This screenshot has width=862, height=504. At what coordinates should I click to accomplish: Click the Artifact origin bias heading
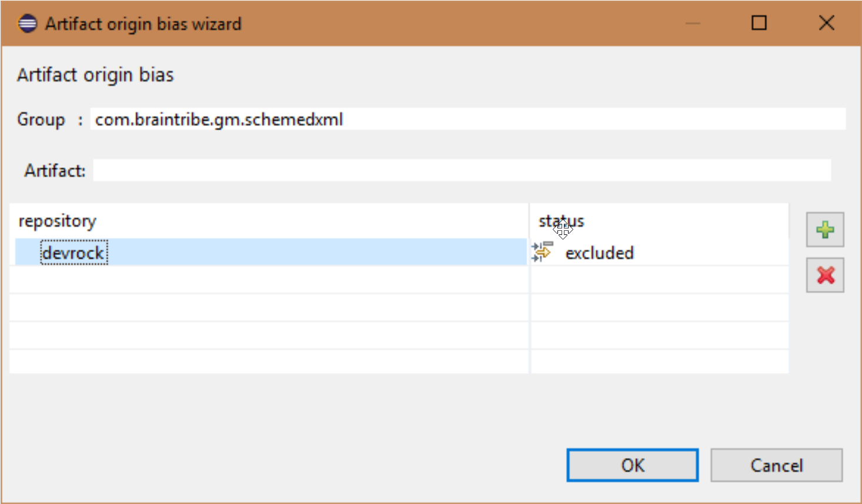[x=95, y=75]
